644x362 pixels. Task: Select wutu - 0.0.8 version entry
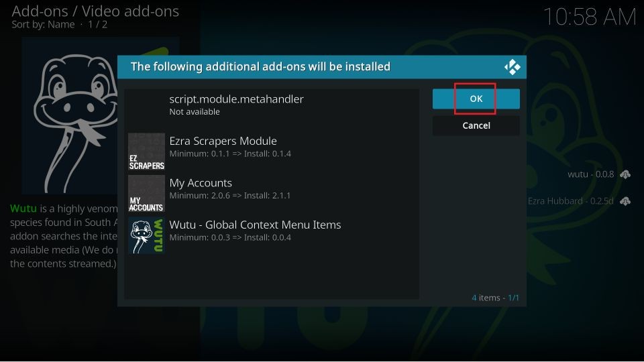pyautogui.click(x=590, y=174)
